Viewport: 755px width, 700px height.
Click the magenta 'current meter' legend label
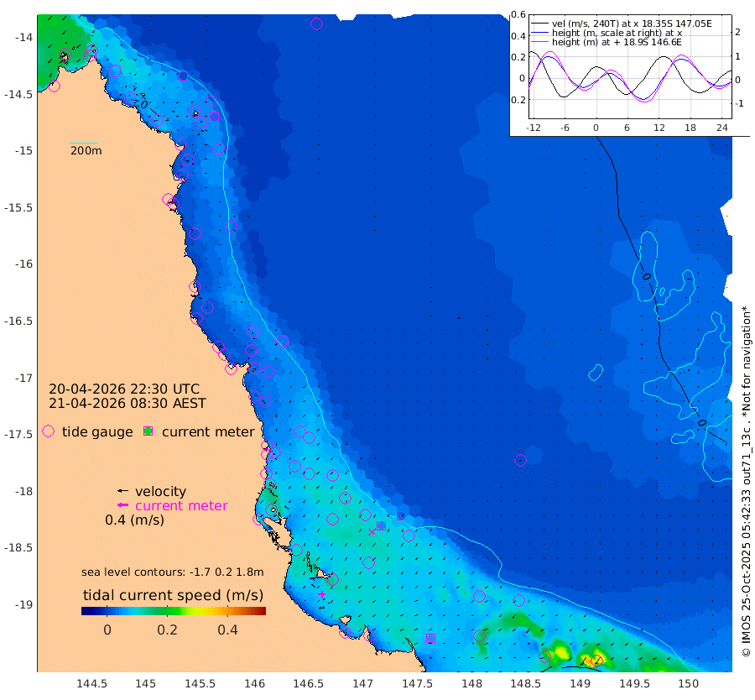click(181, 506)
